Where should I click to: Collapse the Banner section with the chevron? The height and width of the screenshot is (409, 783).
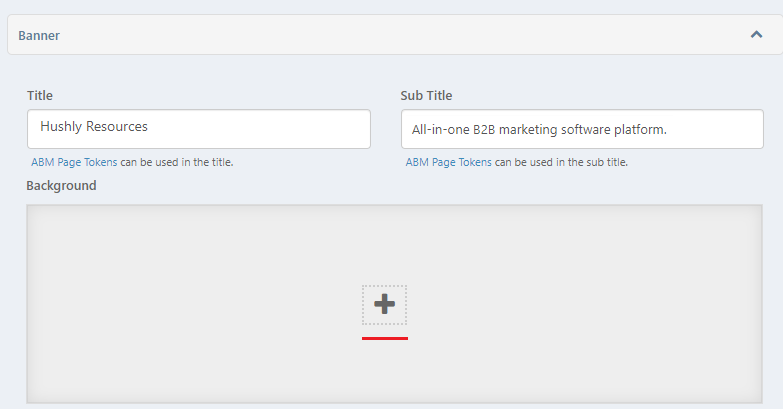pos(756,34)
